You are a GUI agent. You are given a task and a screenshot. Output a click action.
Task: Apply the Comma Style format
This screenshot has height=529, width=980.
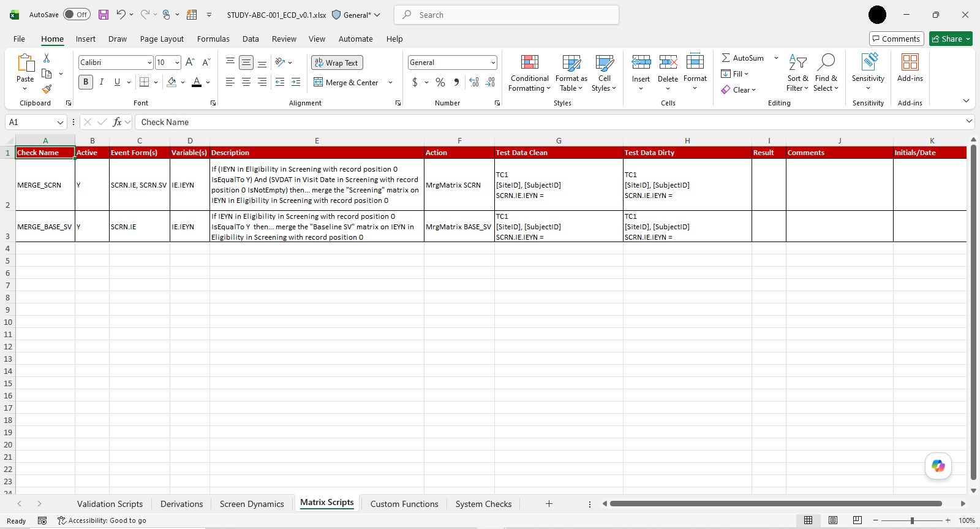point(456,82)
